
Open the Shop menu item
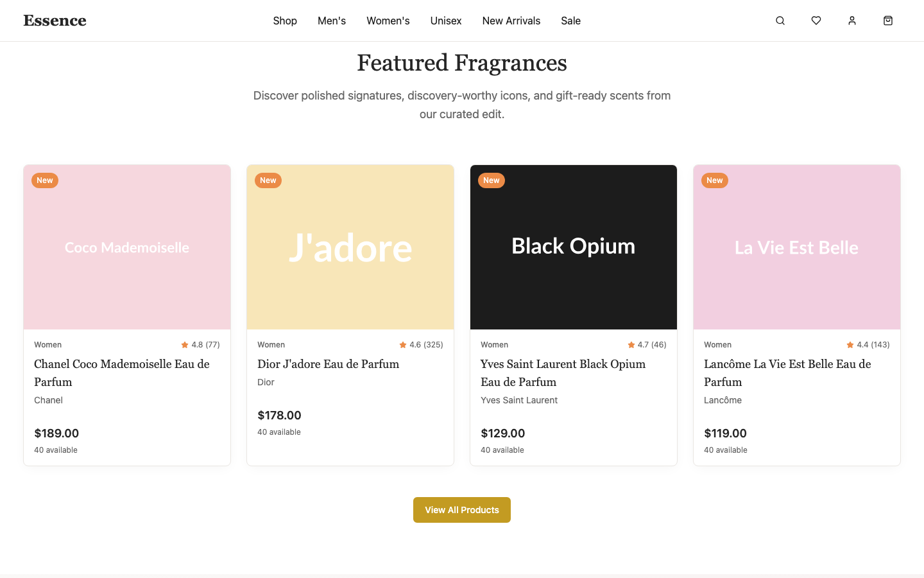coord(285,21)
